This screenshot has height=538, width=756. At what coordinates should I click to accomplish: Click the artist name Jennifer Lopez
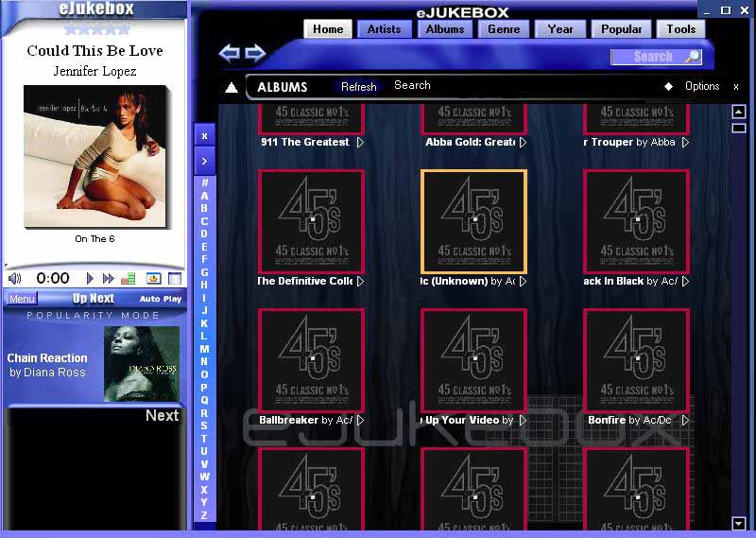pyautogui.click(x=95, y=72)
